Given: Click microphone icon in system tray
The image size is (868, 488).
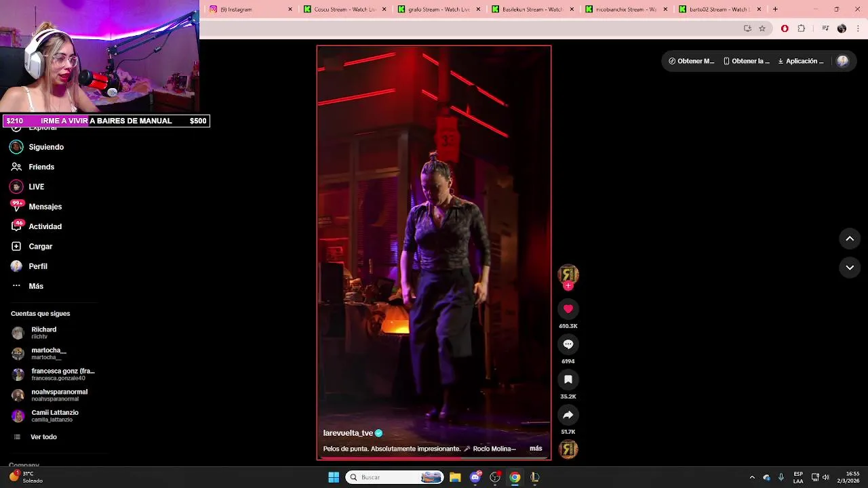Looking at the screenshot, I should [781, 477].
